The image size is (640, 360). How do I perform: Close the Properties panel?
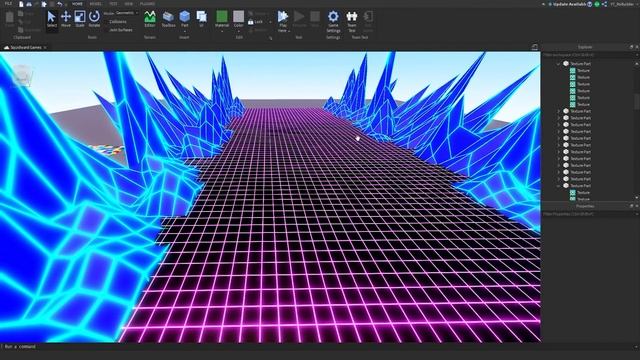point(637,206)
